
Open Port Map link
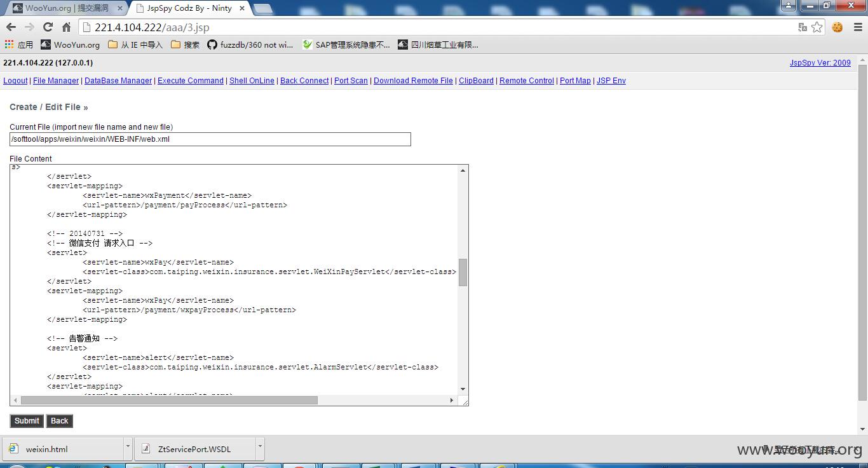(x=575, y=81)
